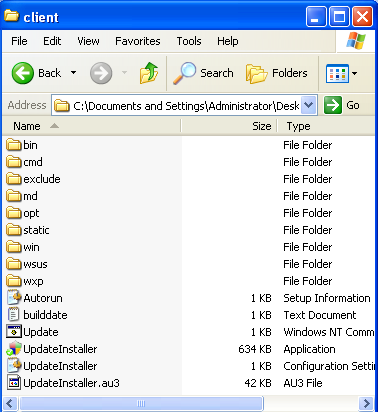The height and width of the screenshot is (412, 378).
Task: Open Search with magnifying glass icon
Action: coord(185,73)
